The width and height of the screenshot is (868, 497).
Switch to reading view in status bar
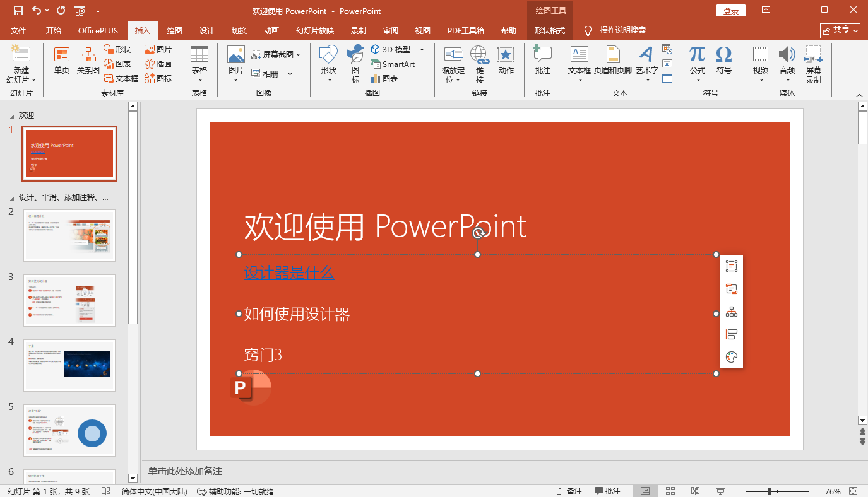tap(695, 491)
